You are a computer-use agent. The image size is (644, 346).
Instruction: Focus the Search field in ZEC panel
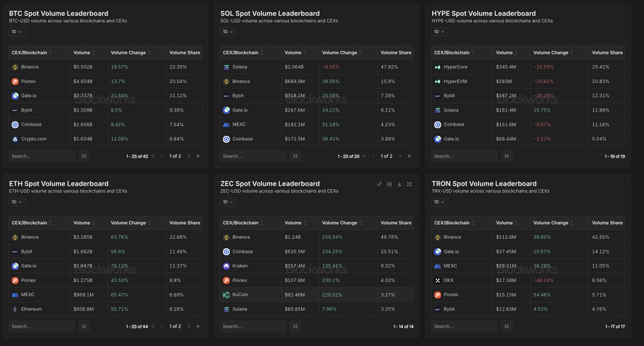[253, 326]
